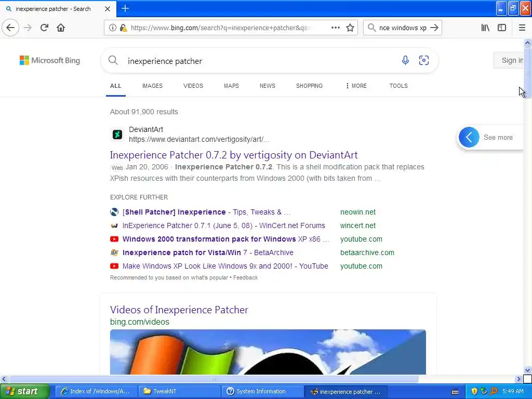Click the Microsoft Bing logo
Image resolution: width=532 pixels, height=399 pixels.
click(x=50, y=60)
